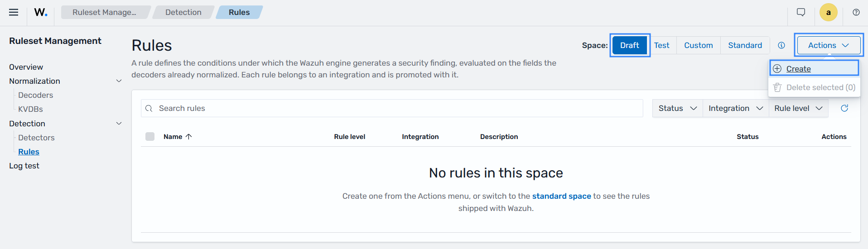The width and height of the screenshot is (868, 249).
Task: Click the Integration column header
Action: tap(420, 137)
